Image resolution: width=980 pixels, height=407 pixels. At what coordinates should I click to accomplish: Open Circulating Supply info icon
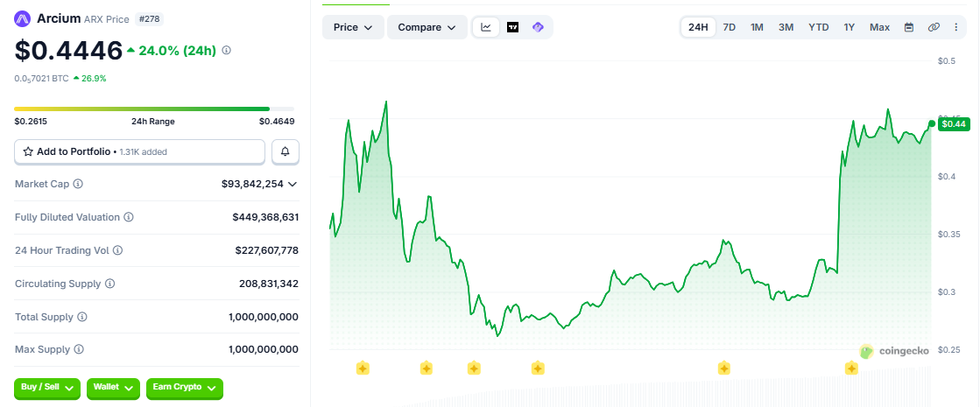110,284
